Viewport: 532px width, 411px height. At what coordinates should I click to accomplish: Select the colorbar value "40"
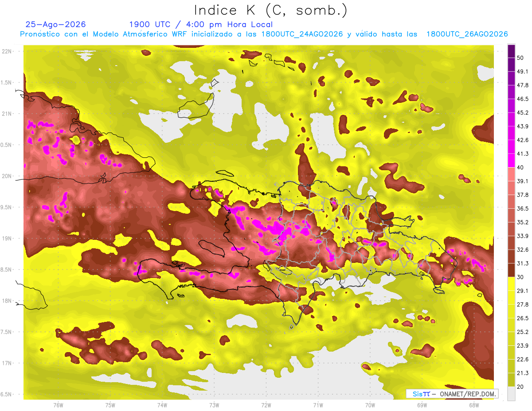[521, 167]
